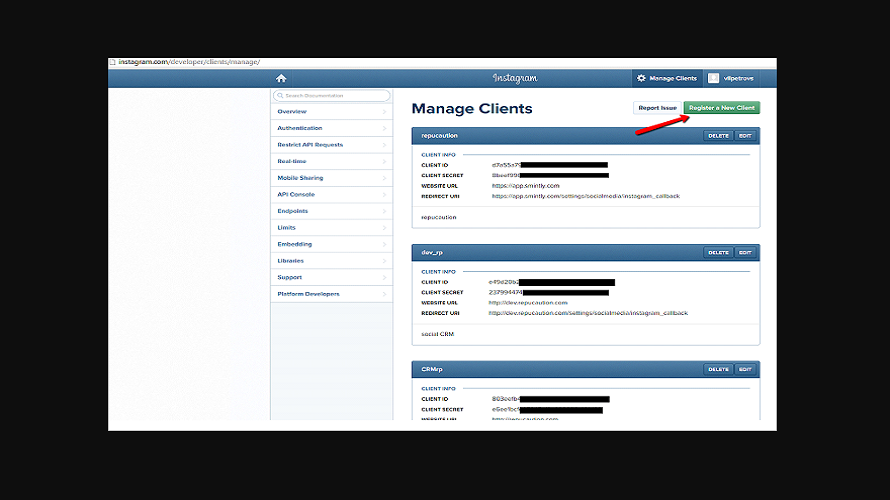This screenshot has height=500, width=890.
Task: Click the Report Issue button
Action: click(657, 108)
